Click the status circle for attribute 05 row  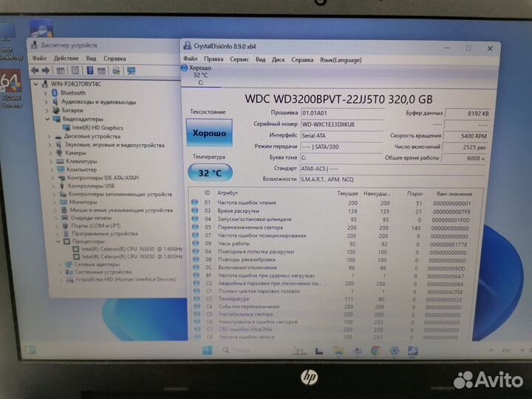pos(195,228)
